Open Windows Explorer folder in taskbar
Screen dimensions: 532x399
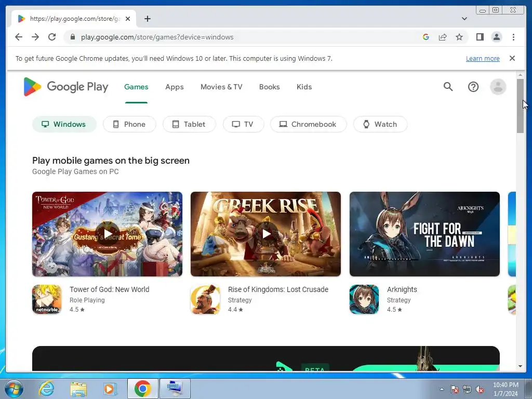[x=78, y=389]
